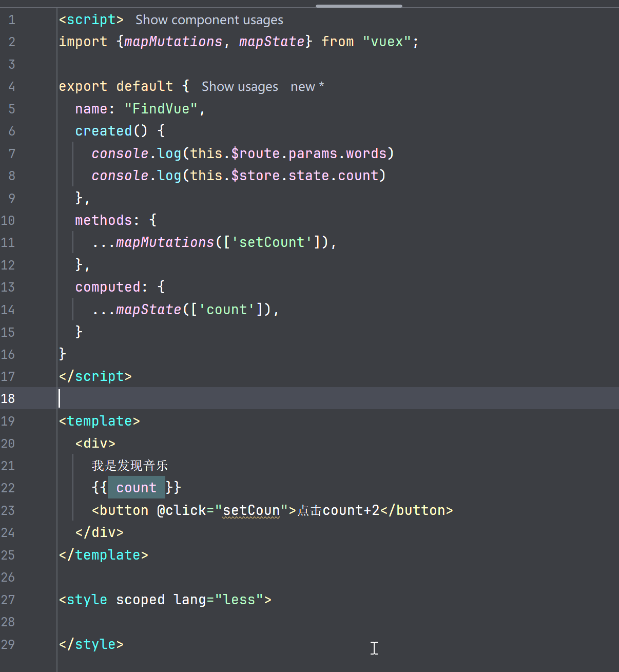
Task: Click the 'Show component usages' inlay hint
Action: 209,20
